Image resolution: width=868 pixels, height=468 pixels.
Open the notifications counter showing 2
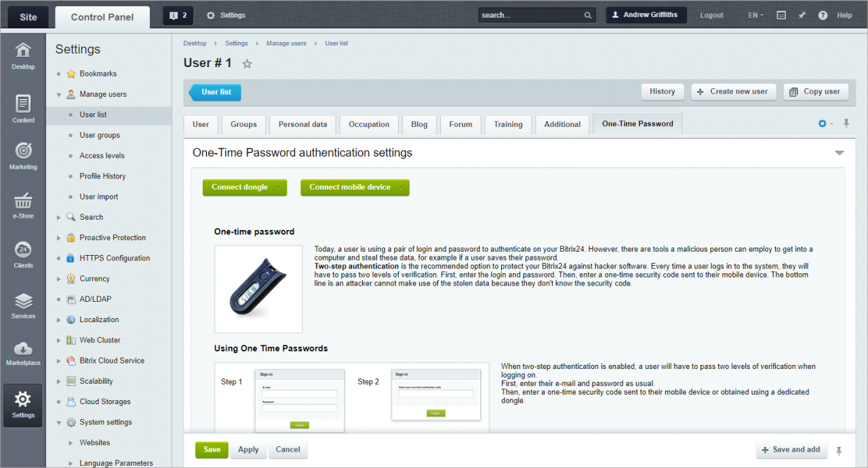click(x=178, y=15)
